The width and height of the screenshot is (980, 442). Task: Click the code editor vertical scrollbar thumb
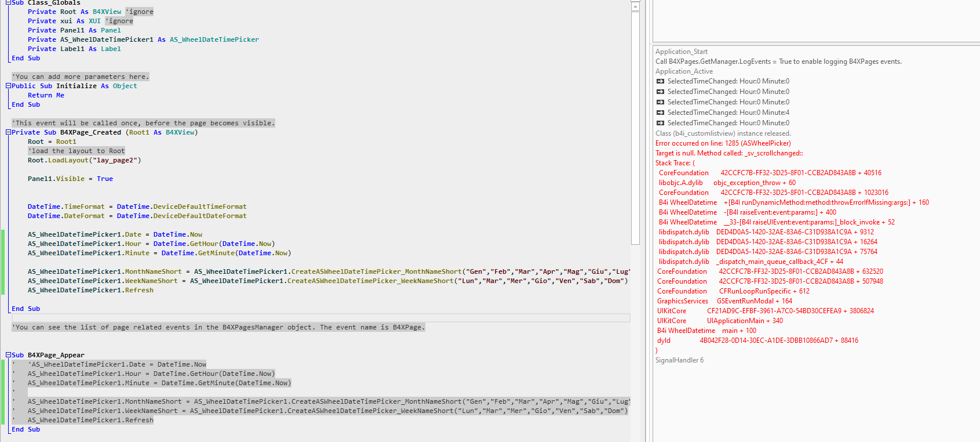[x=635, y=128]
